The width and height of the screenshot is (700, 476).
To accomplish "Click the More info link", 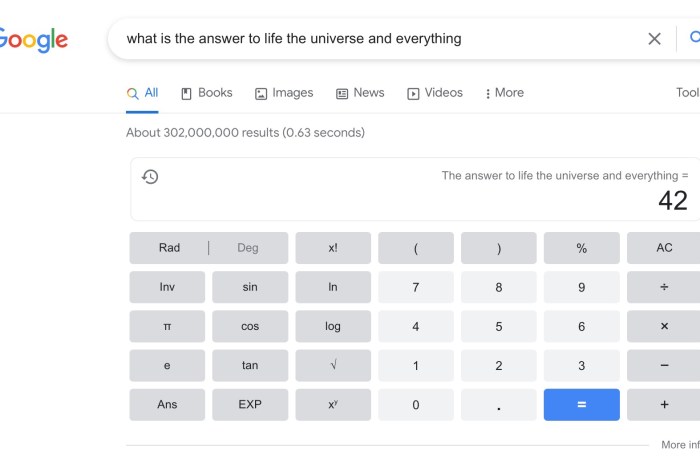I will [x=680, y=445].
